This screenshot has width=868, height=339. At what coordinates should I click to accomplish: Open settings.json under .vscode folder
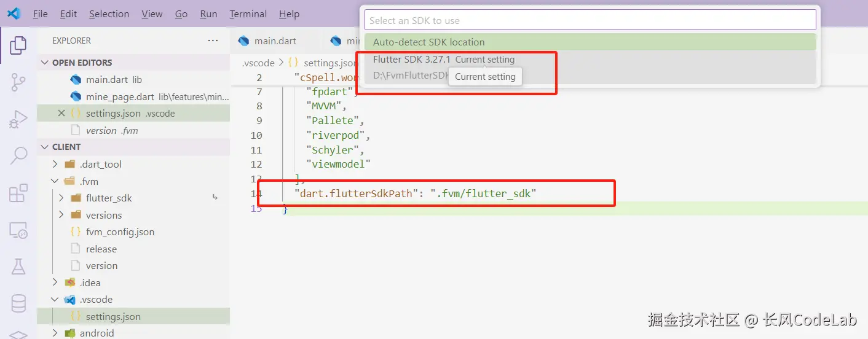[x=133, y=316]
